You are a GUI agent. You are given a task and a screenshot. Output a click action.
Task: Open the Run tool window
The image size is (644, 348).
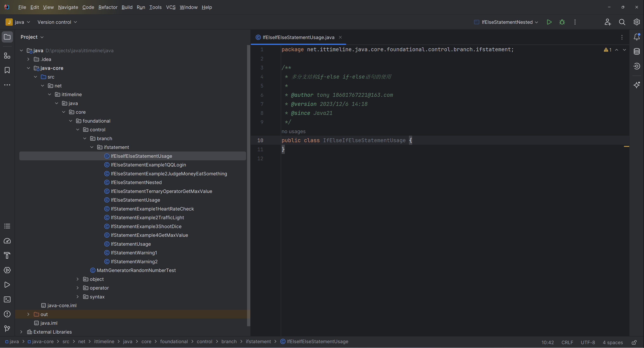point(7,285)
